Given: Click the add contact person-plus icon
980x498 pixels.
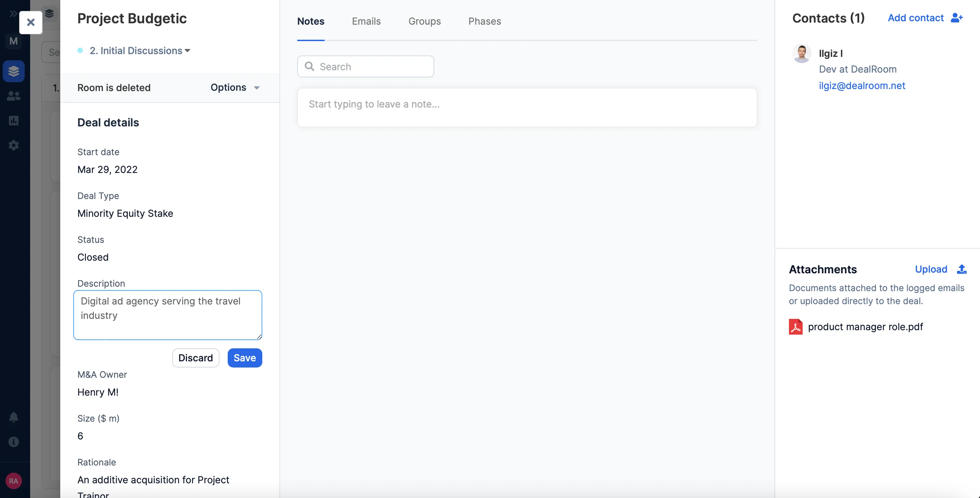Looking at the screenshot, I should point(956,18).
